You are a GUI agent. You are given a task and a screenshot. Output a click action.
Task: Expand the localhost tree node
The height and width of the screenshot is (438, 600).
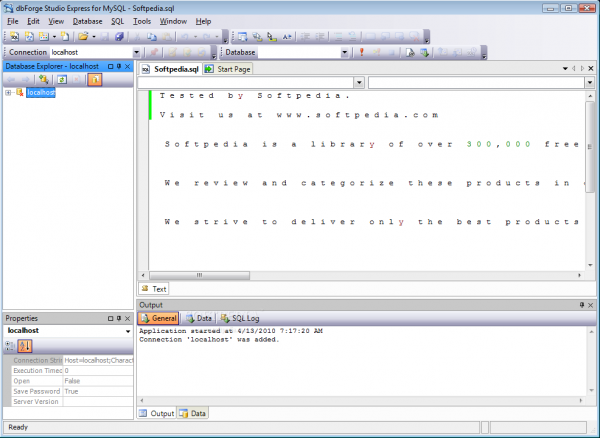pyautogui.click(x=8, y=93)
